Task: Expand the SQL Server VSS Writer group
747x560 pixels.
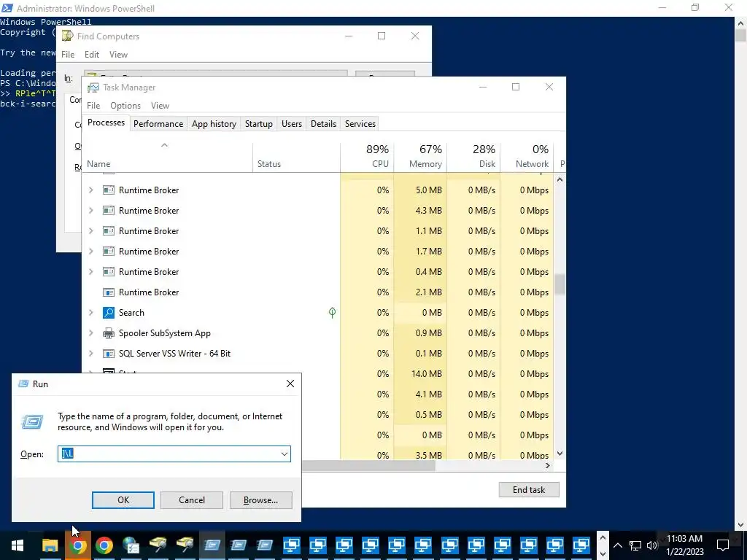Action: coord(91,354)
